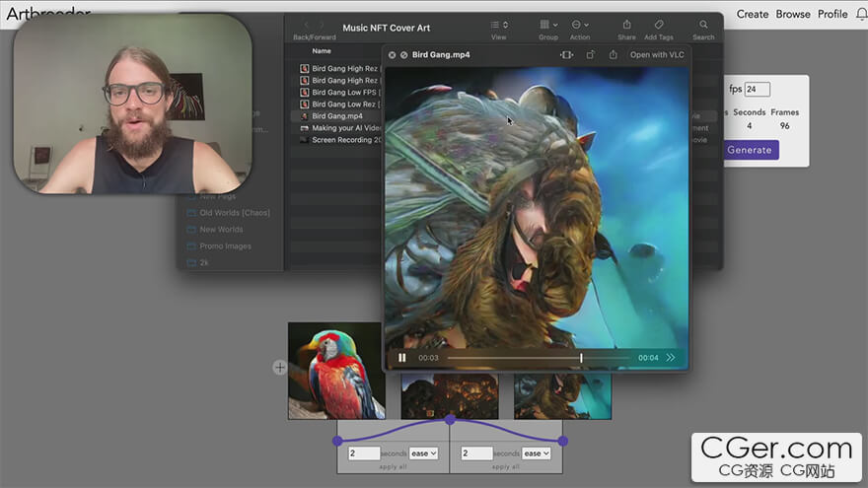868x488 pixels.
Task: Select the fiery landscape keyframe thumbnail
Action: (x=450, y=395)
